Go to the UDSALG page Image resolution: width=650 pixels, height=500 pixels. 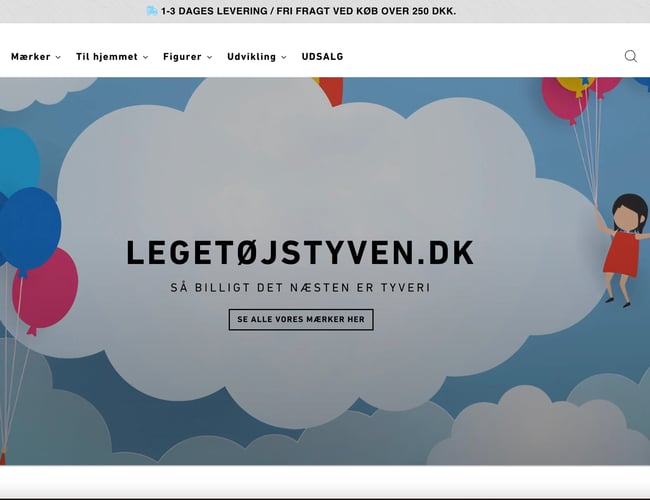point(323,56)
